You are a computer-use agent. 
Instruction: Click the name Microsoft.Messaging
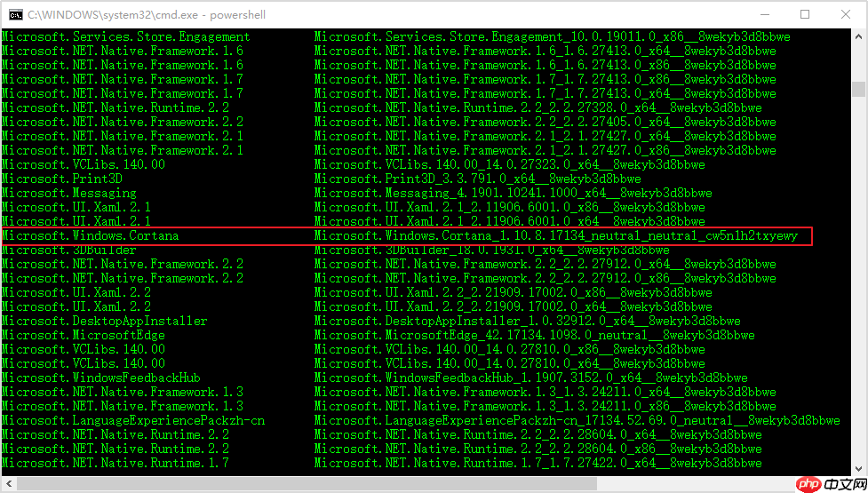(x=69, y=193)
